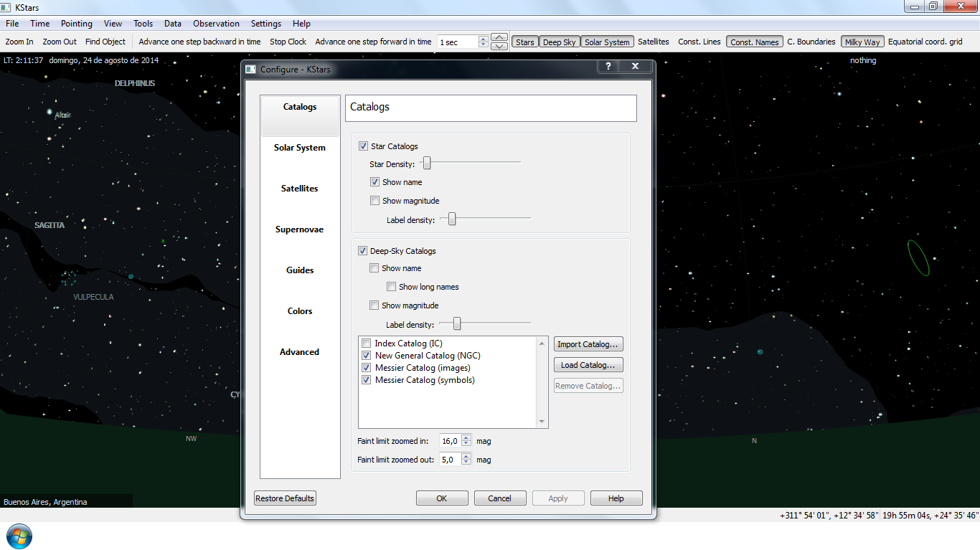Click Stop Clock on toolbar
Viewport: 980px width, 550px height.
[288, 42]
